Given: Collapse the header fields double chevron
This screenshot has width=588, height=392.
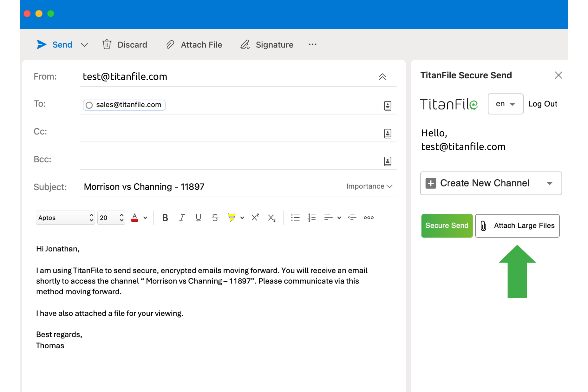Looking at the screenshot, I should [x=382, y=77].
